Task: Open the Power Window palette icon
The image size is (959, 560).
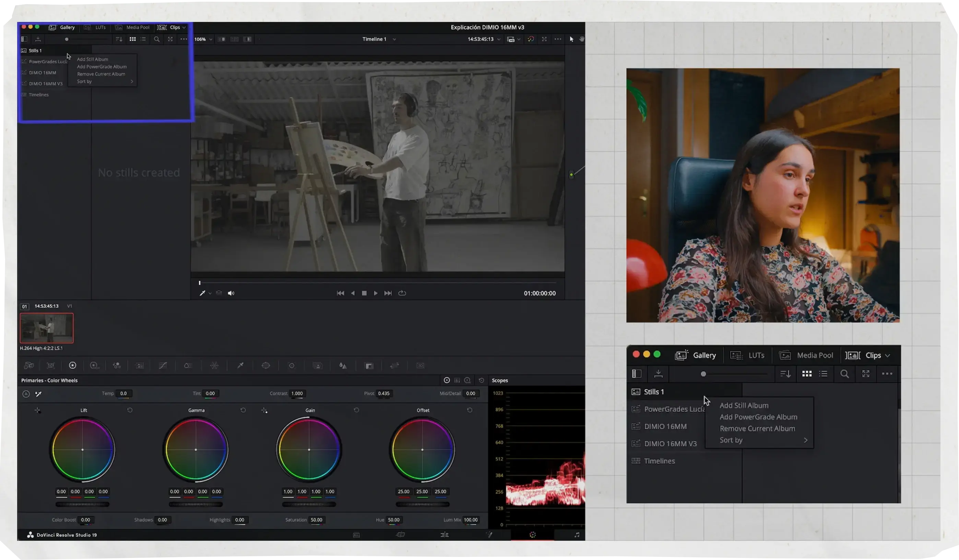Action: point(265,366)
